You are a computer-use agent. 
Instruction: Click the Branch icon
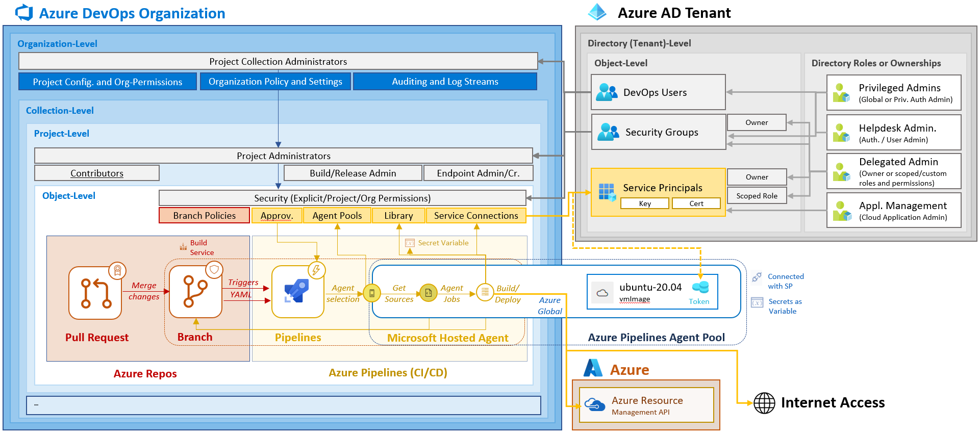(195, 291)
